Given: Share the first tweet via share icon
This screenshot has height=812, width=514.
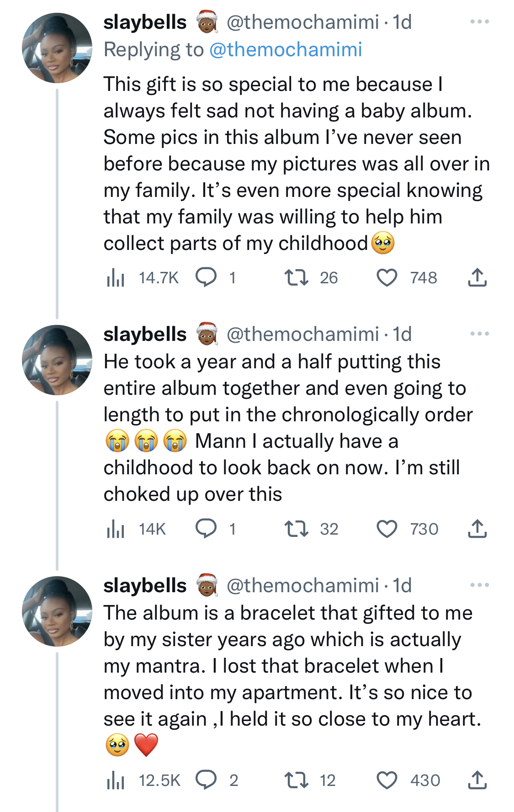Looking at the screenshot, I should (x=477, y=277).
